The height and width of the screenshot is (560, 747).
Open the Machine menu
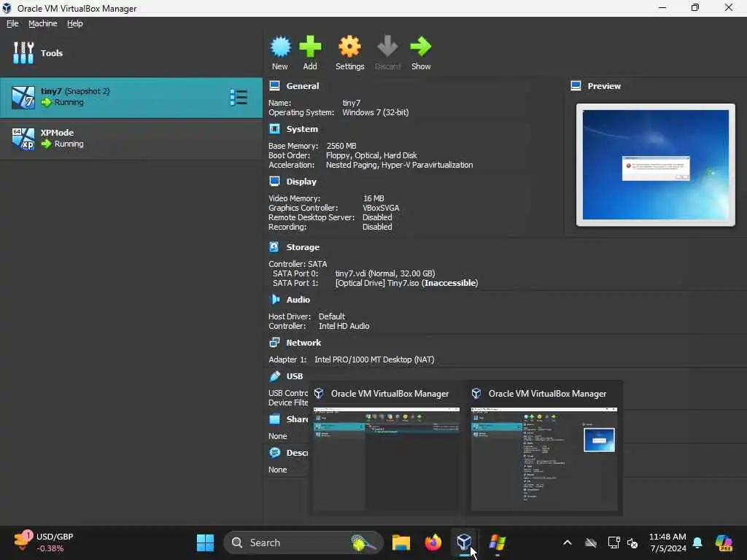(x=43, y=23)
